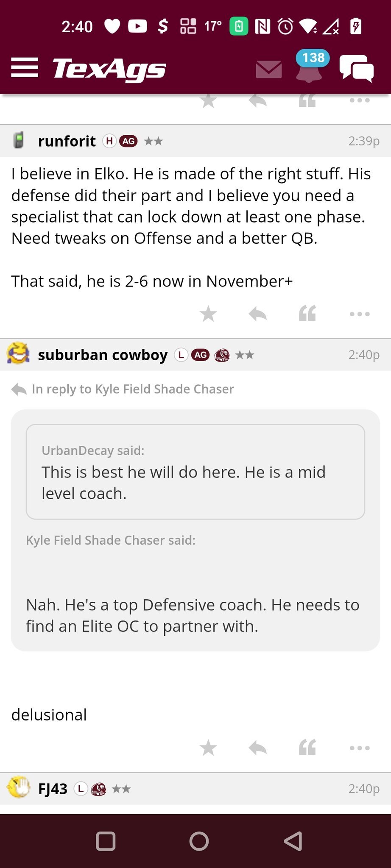The height and width of the screenshot is (868, 391).
Task: Star suburban cowboy's delusional post
Action: [208, 748]
